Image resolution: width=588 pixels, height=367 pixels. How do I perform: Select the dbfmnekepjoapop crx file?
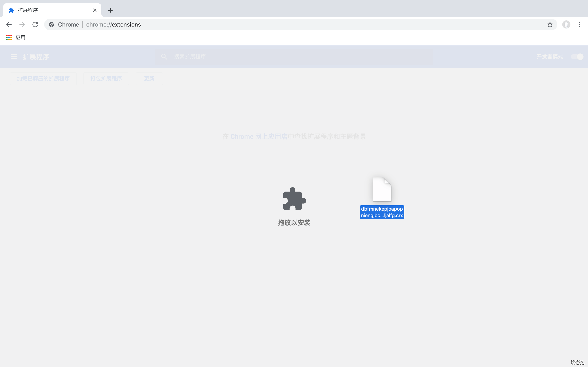pos(382,194)
